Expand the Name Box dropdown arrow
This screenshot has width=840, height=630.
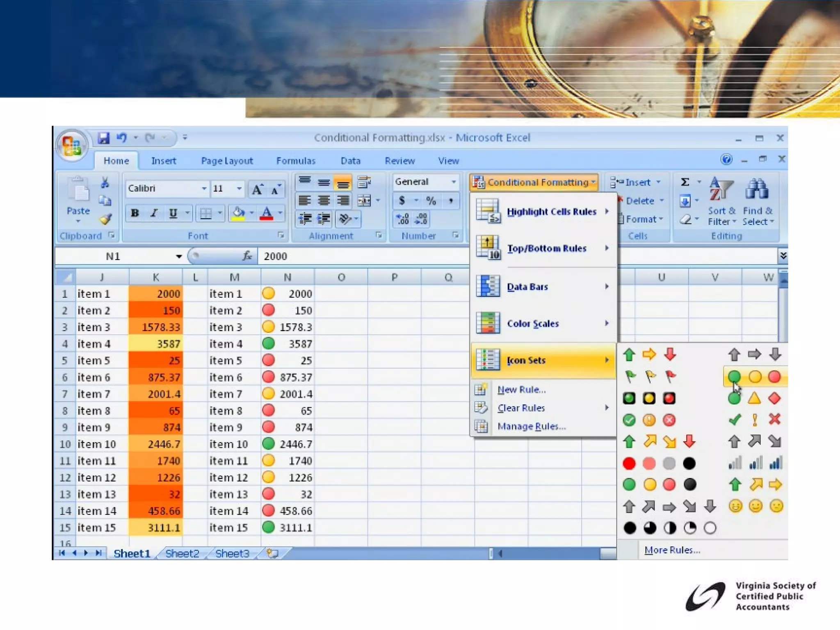(179, 256)
